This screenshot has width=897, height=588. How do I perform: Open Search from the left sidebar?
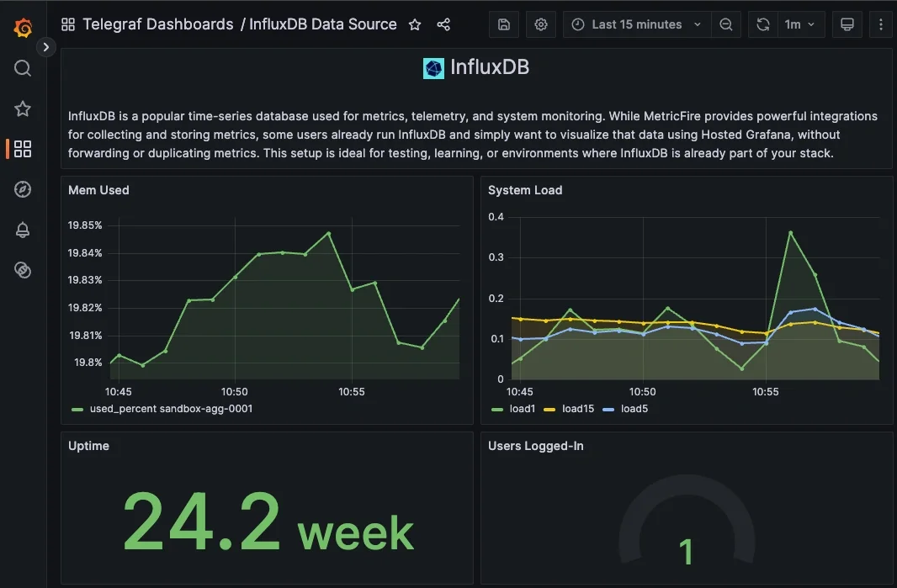click(22, 68)
